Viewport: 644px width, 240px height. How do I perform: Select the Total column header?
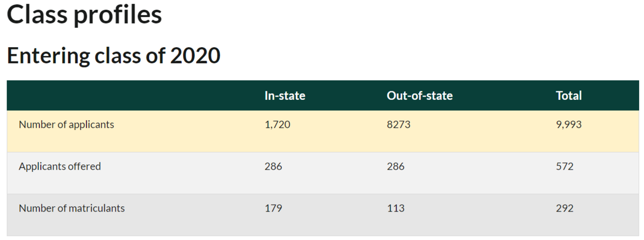click(568, 96)
